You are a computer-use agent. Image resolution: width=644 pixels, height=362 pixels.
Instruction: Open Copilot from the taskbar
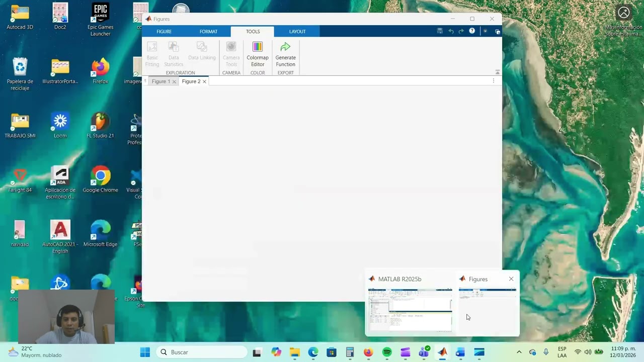pyautogui.click(x=276, y=352)
